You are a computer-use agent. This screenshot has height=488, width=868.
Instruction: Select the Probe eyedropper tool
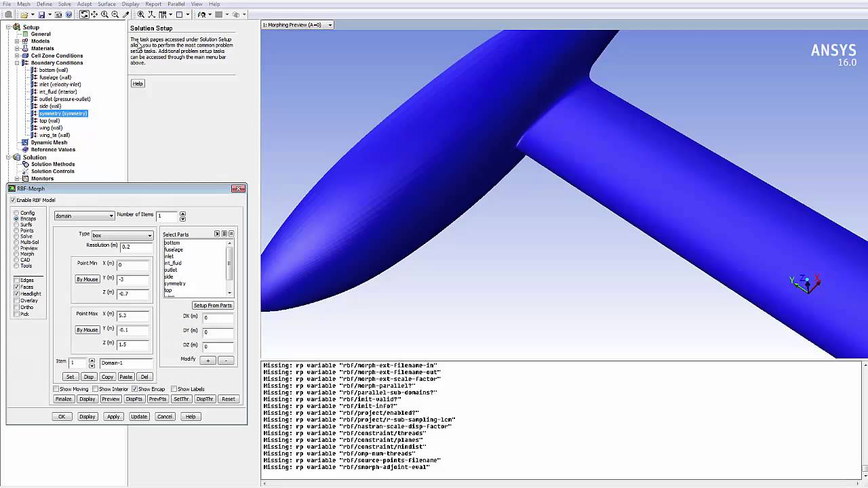click(125, 14)
